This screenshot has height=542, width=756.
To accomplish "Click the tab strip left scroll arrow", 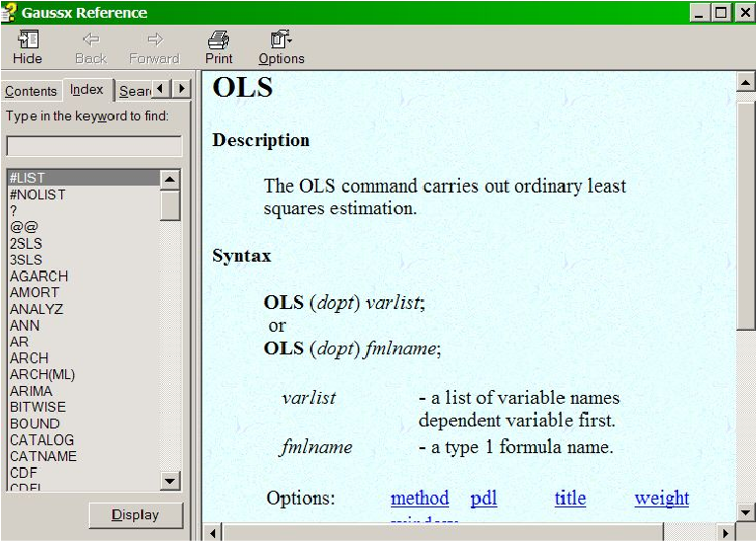I will pos(161,89).
